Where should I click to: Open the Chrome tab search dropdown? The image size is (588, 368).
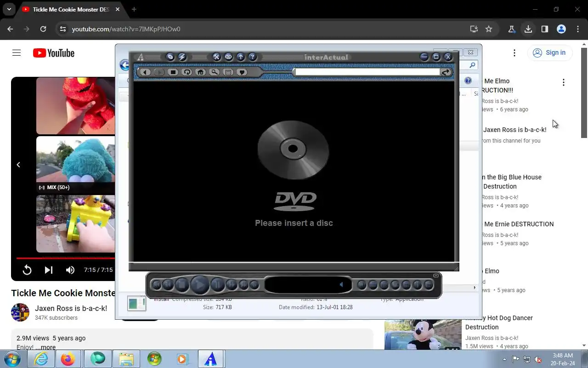[x=9, y=9]
